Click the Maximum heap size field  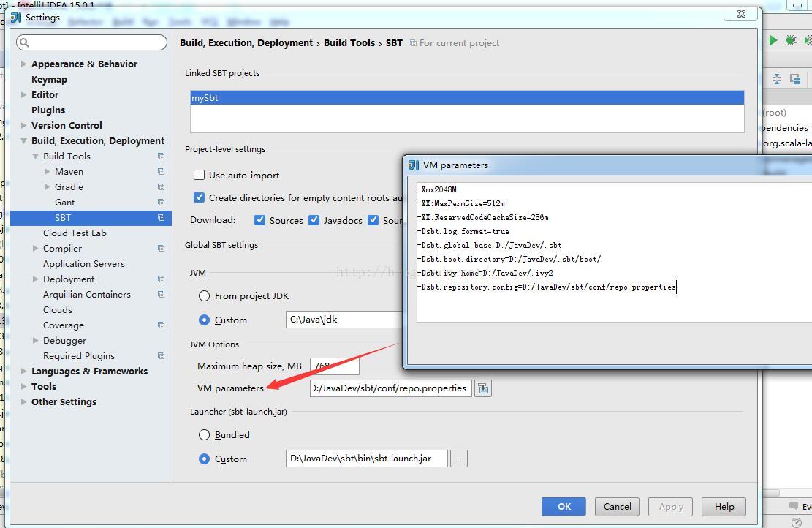coord(335,366)
